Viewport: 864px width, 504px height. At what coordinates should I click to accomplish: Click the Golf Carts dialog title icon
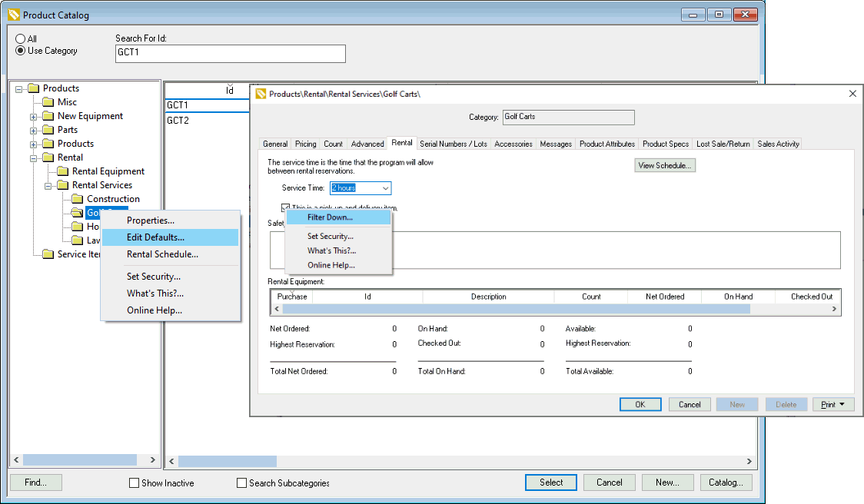(x=261, y=94)
